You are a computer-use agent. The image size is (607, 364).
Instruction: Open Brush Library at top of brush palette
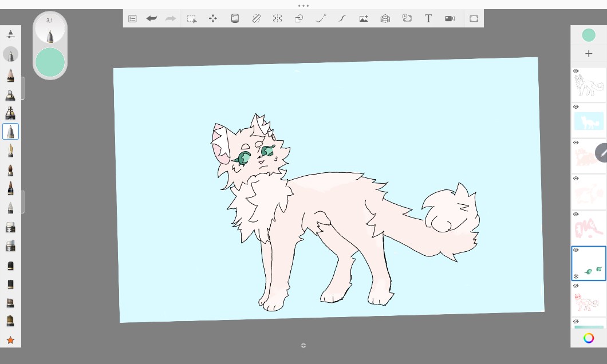point(10,34)
